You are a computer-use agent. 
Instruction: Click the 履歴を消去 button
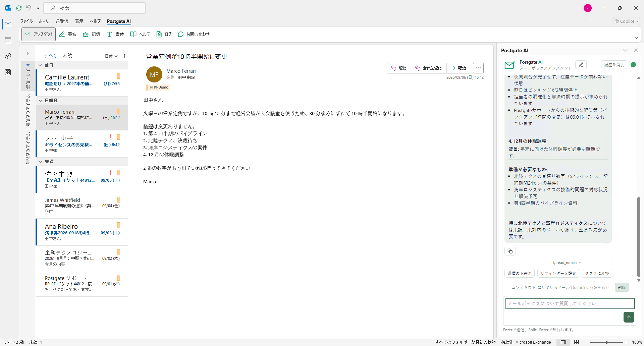614,65
